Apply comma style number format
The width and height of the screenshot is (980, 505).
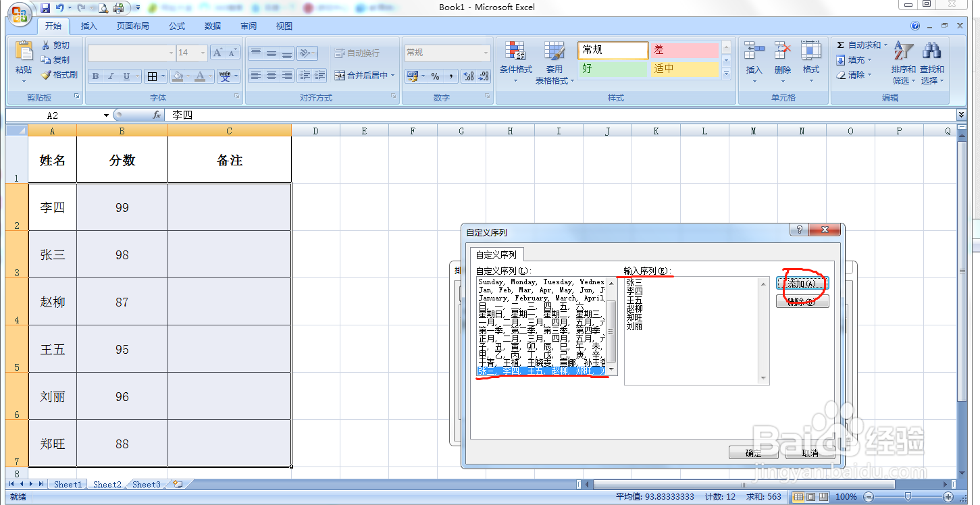[x=450, y=76]
